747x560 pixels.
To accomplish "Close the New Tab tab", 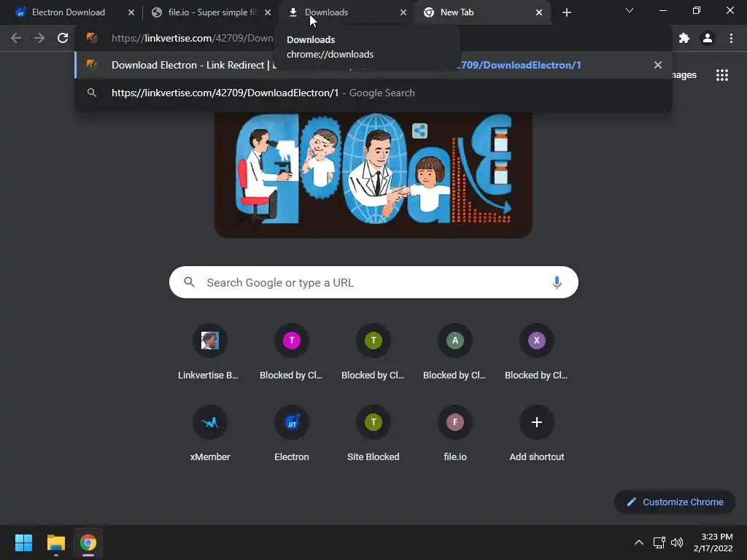I will 539,12.
